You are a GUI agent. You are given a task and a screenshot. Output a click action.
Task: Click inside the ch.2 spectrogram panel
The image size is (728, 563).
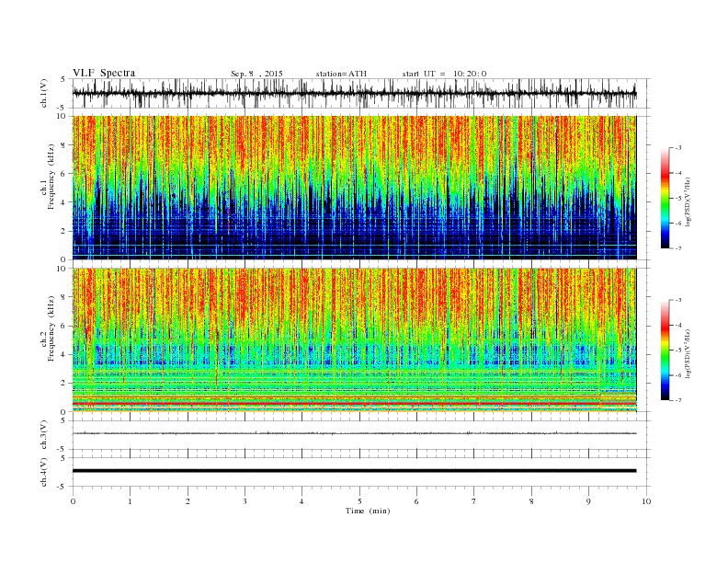coord(354,340)
